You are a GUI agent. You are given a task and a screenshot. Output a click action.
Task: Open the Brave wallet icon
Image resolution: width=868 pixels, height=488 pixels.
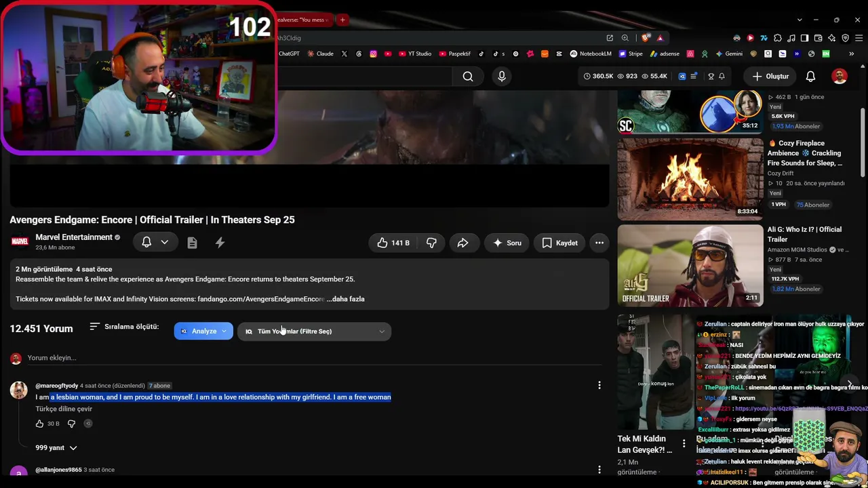818,38
